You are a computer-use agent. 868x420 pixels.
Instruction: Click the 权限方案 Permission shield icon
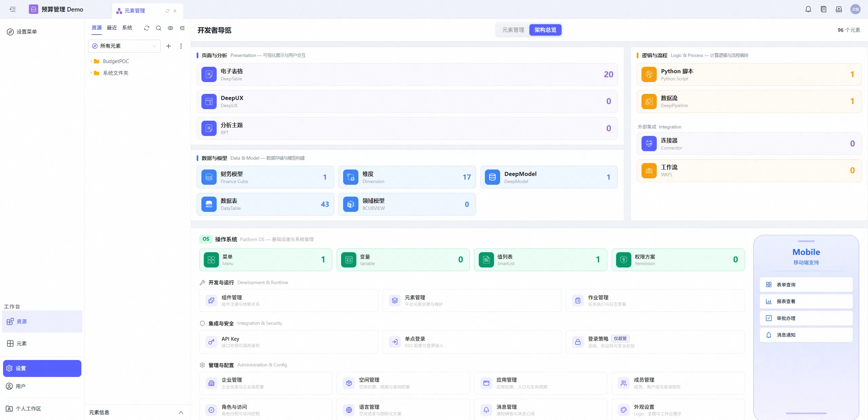pos(624,260)
